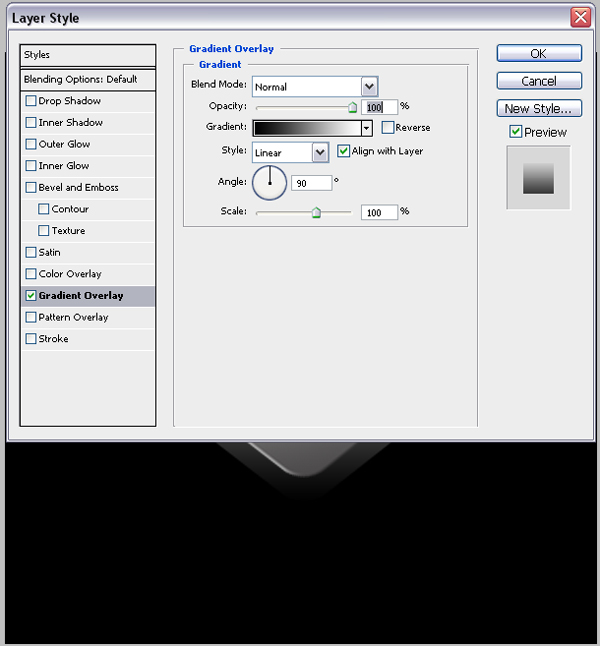Select the Stroke label in styles list
600x646 pixels.
pyautogui.click(x=54, y=339)
